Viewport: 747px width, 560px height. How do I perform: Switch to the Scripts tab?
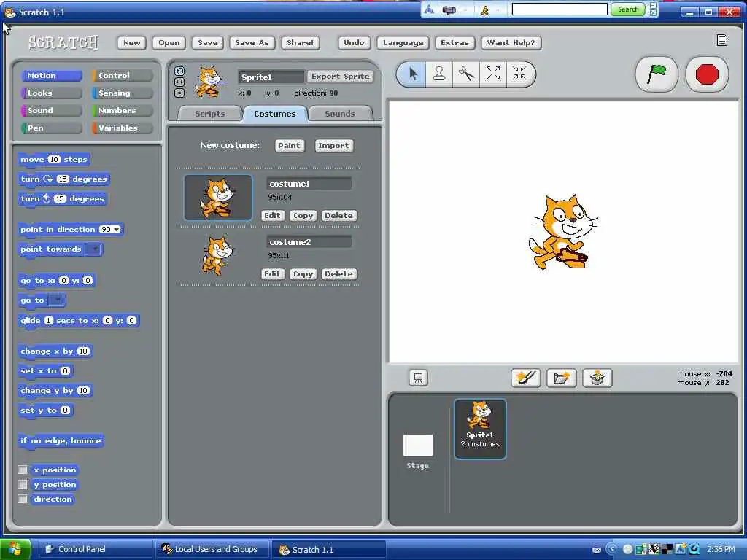[209, 114]
